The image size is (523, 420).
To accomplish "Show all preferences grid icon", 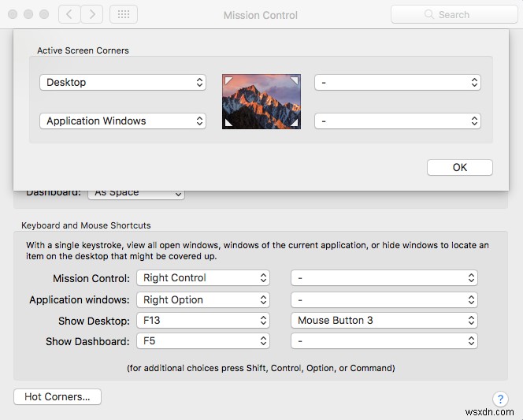I will (124, 14).
